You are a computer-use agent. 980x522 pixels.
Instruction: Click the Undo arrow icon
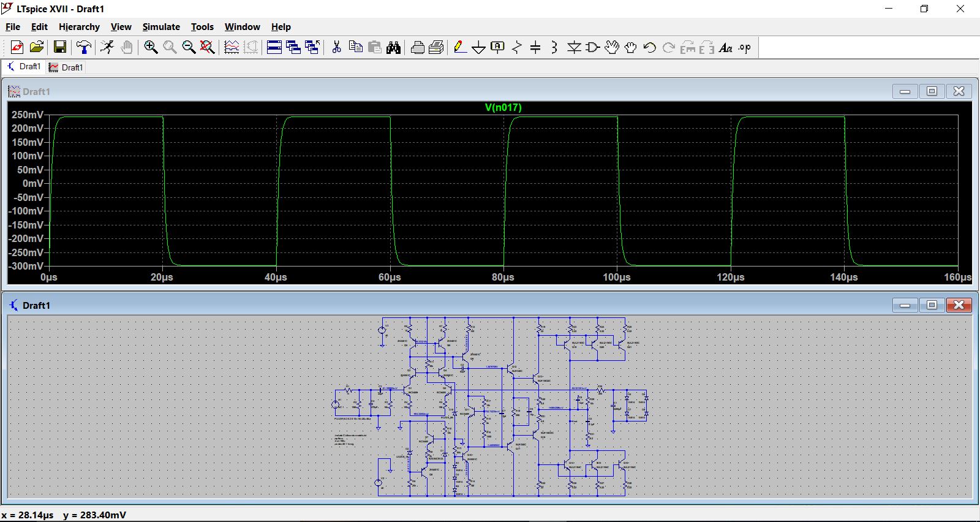[x=650, y=47]
